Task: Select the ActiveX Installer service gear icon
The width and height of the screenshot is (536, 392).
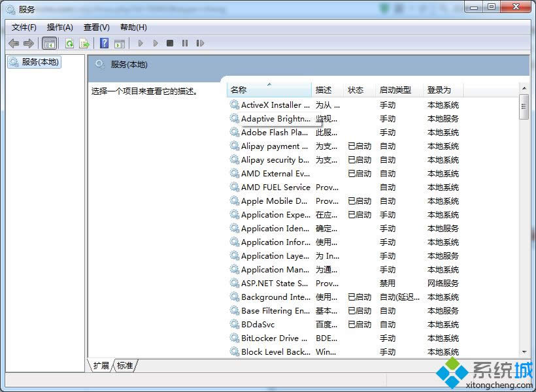Action: point(235,105)
